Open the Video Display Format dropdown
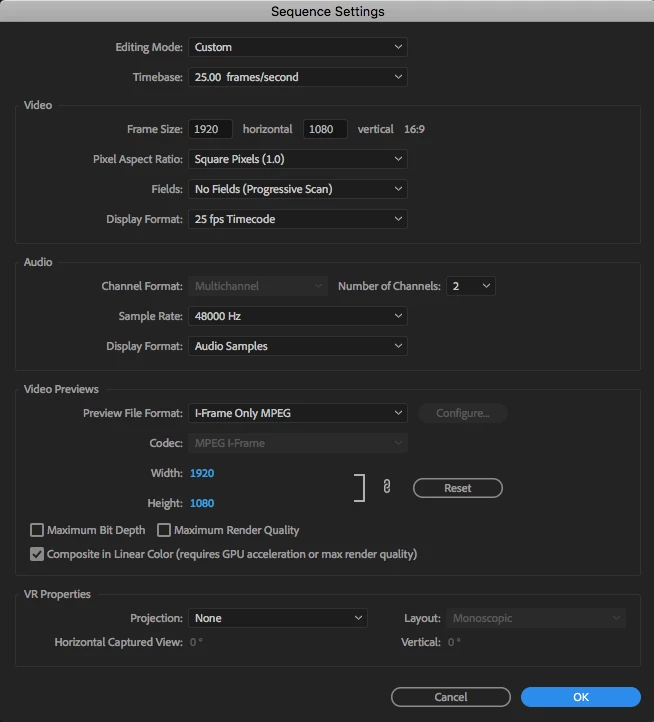This screenshot has height=722, width=654. pyautogui.click(x=298, y=219)
